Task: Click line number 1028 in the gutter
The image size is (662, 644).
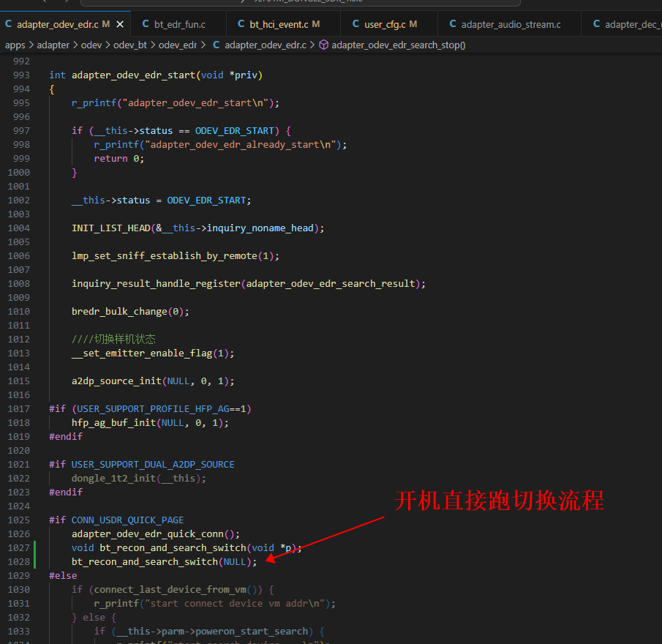Action: pos(18,561)
